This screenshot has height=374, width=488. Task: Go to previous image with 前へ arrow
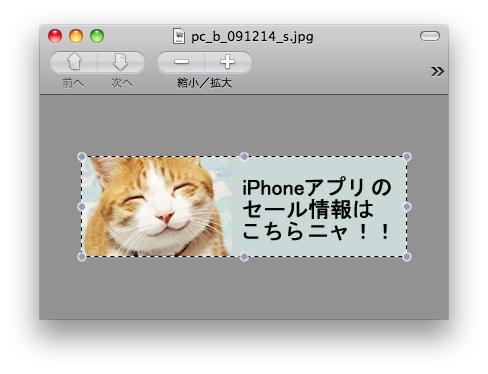(74, 62)
